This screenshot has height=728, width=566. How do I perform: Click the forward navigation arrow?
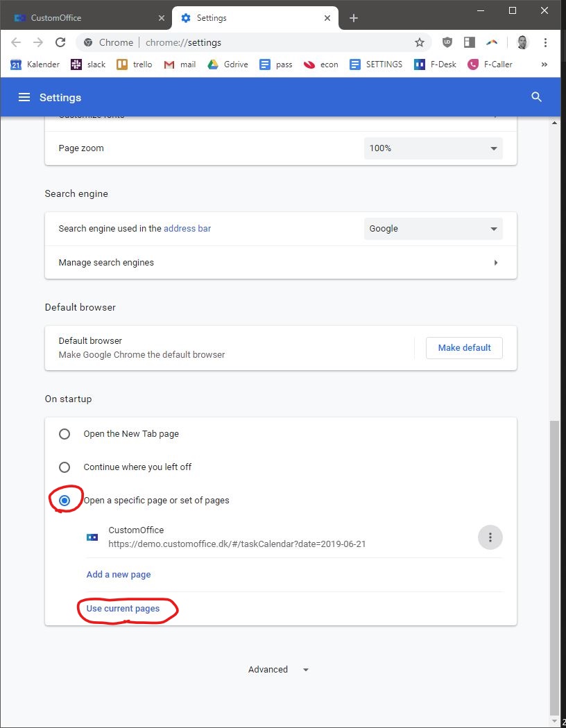pyautogui.click(x=38, y=42)
